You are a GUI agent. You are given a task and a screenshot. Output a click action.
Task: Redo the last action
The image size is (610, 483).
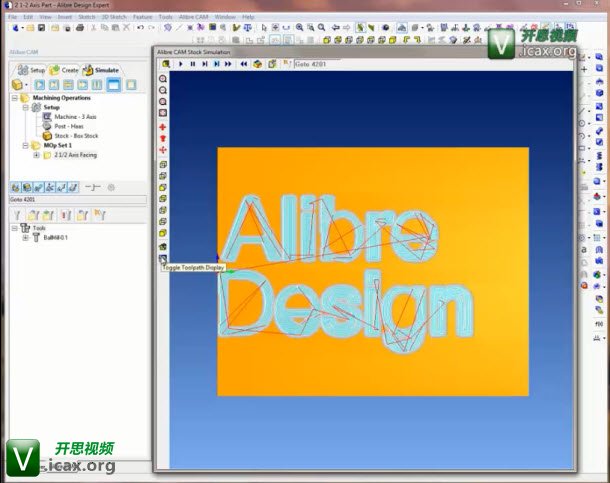151,28
